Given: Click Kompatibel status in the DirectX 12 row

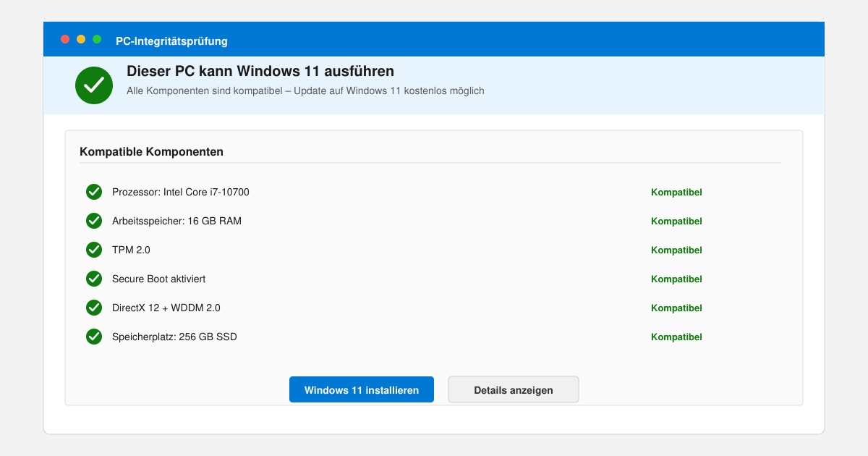Looking at the screenshot, I should [676, 308].
